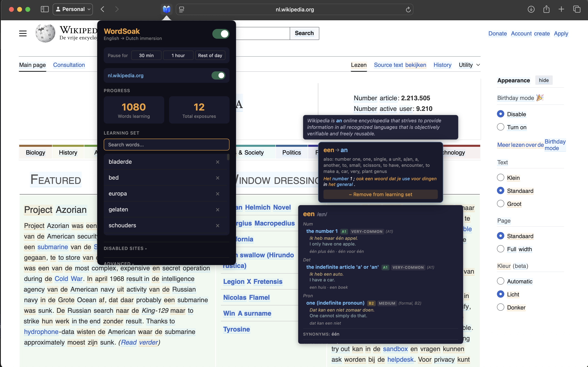
Task: Switch to the History tab on Wikipedia
Action: 442,65
